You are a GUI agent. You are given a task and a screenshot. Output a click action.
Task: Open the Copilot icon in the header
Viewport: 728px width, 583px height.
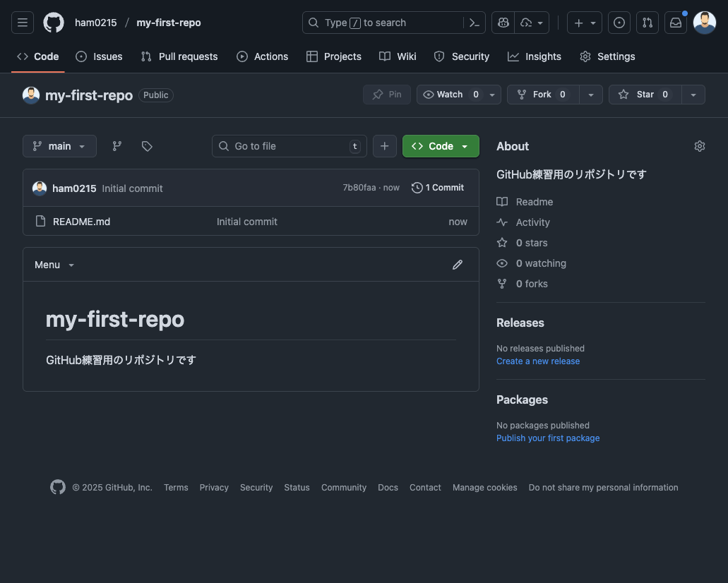click(503, 22)
